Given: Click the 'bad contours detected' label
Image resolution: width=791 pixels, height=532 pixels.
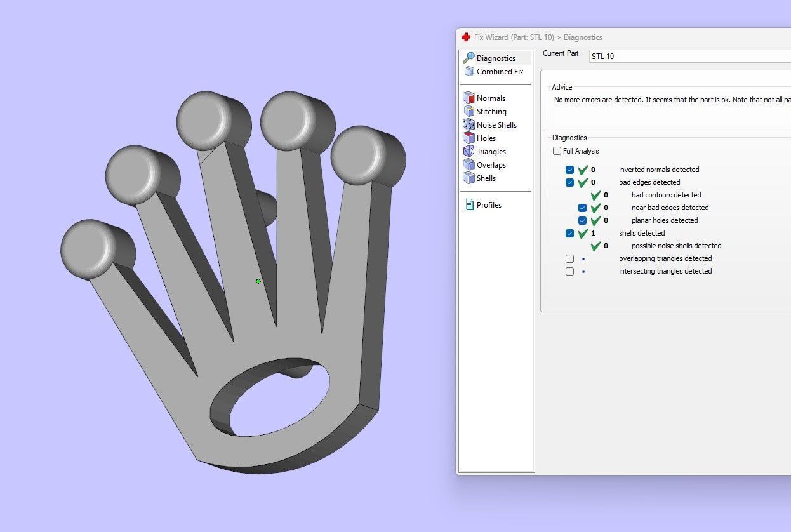Looking at the screenshot, I should pyautogui.click(x=667, y=195).
